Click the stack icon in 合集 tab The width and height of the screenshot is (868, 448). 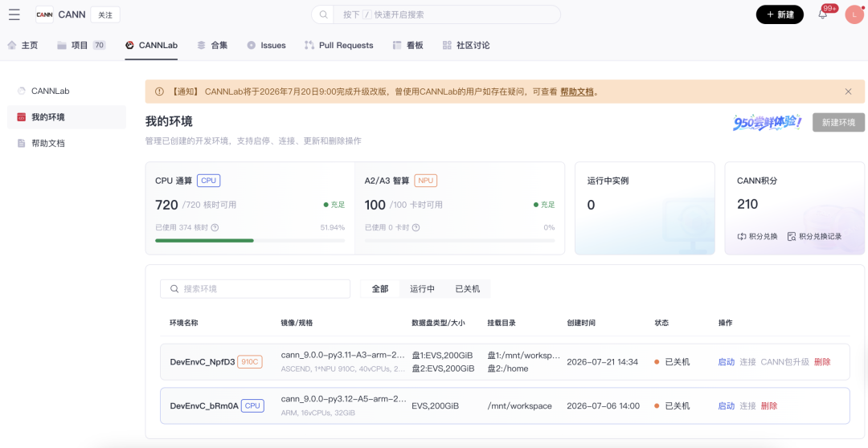click(202, 45)
